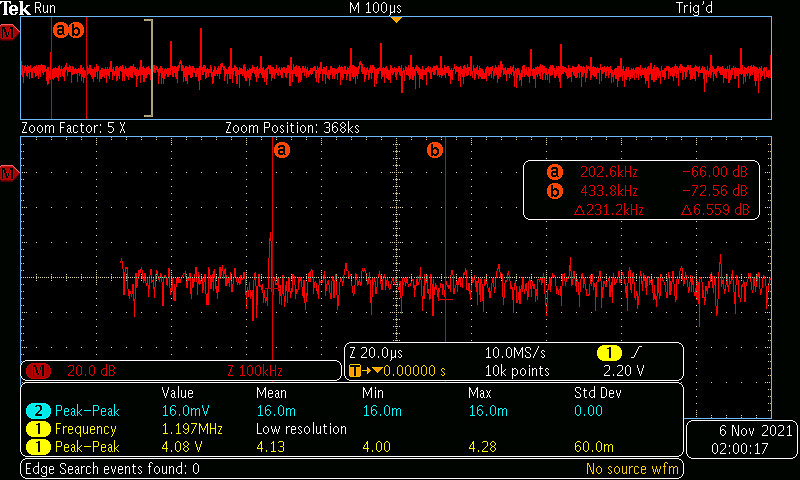Image resolution: width=800 pixels, height=480 pixels.
Task: Click the 4.08 V peak-peak value
Action: coord(182,447)
